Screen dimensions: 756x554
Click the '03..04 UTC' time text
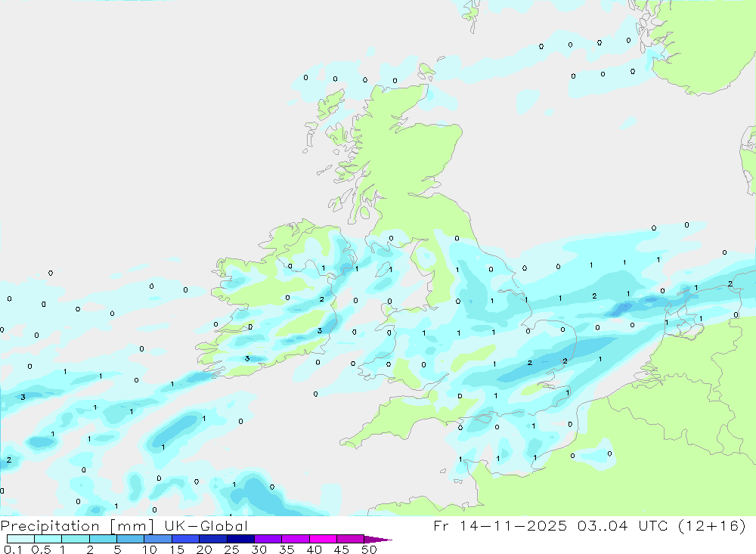(x=622, y=525)
